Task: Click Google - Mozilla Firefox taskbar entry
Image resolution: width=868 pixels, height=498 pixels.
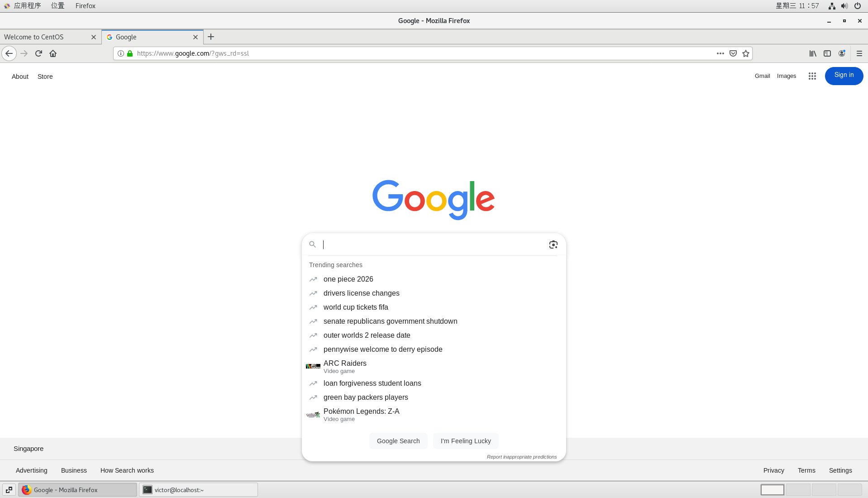Action: click(x=77, y=490)
